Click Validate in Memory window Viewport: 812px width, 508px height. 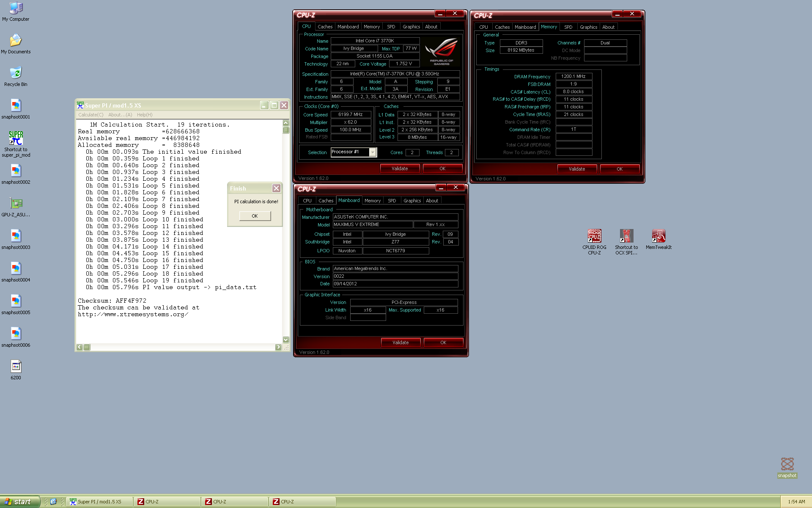click(577, 169)
